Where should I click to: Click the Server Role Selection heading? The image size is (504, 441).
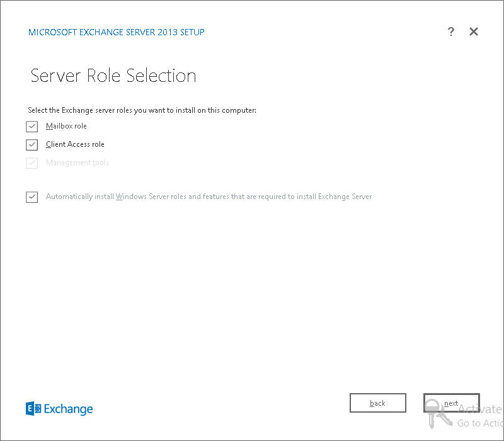[x=113, y=76]
